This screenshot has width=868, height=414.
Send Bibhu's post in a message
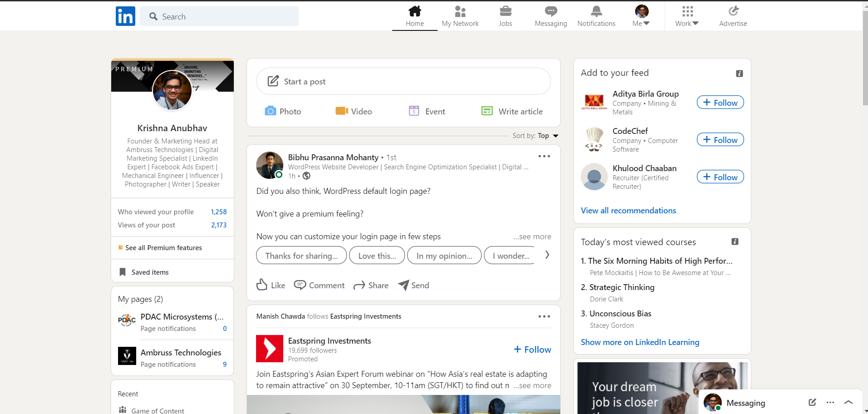(x=414, y=285)
